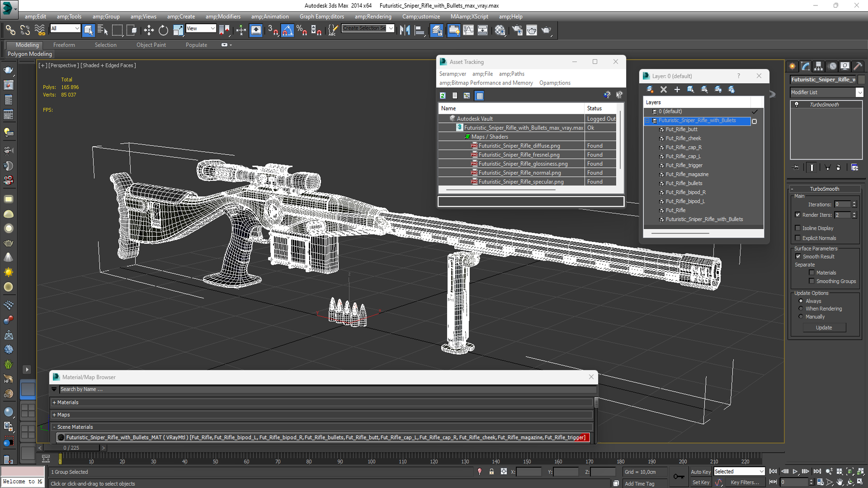Select the Fut_Rifle_magazine layer item
This screenshot has width=868, height=488.
click(x=687, y=174)
